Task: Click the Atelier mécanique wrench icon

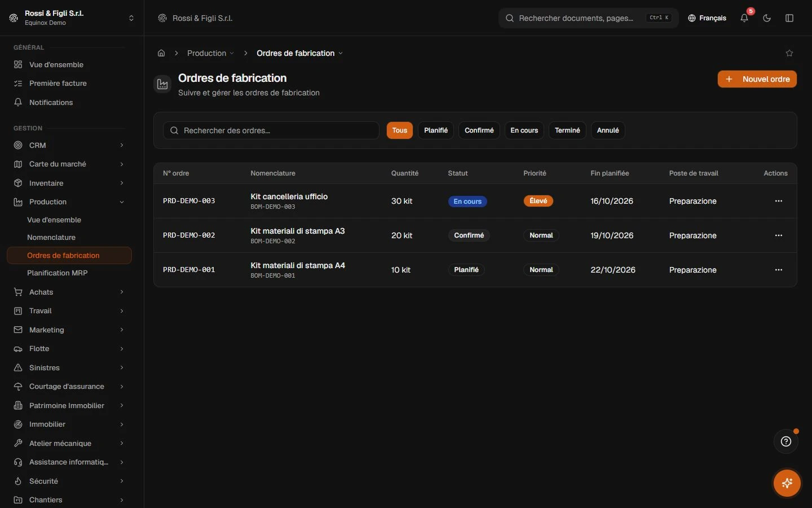Action: 18,443
